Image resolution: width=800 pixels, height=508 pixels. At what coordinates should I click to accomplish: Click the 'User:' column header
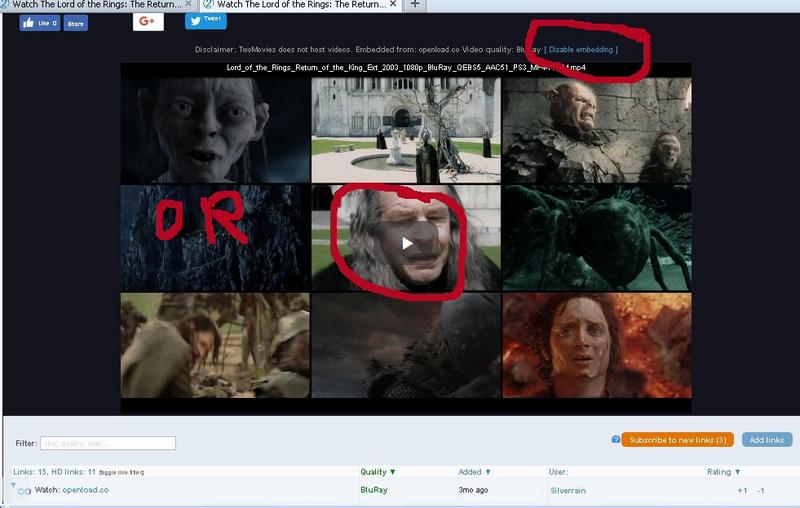(559, 472)
